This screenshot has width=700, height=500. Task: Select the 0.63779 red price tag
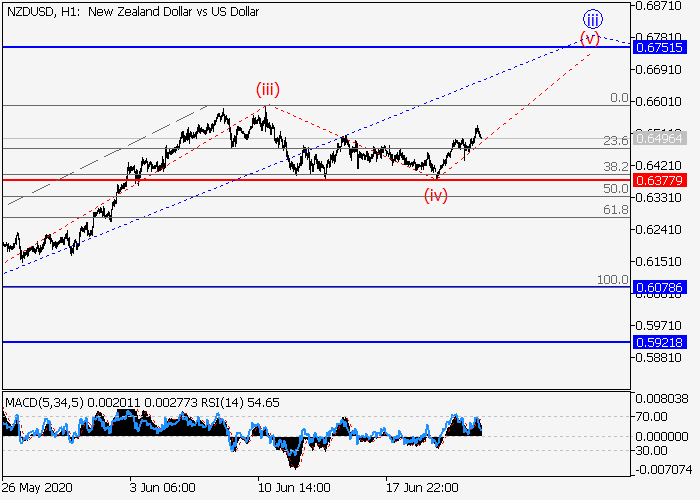point(660,180)
